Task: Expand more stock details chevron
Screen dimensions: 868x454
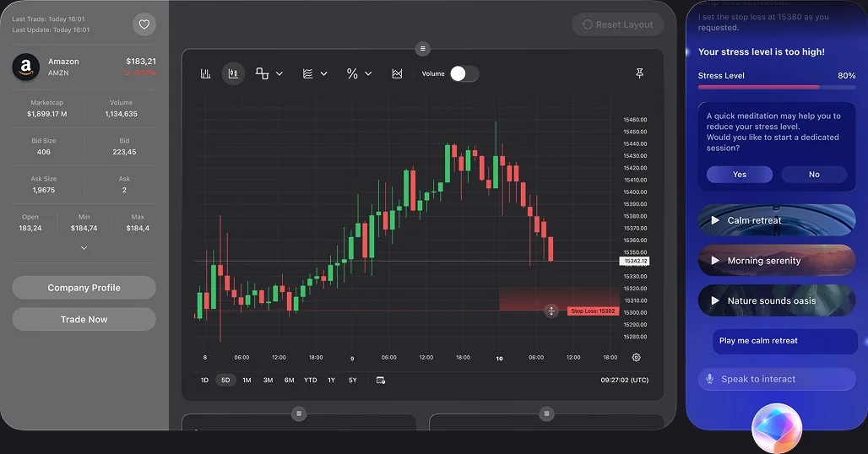Action: point(84,248)
